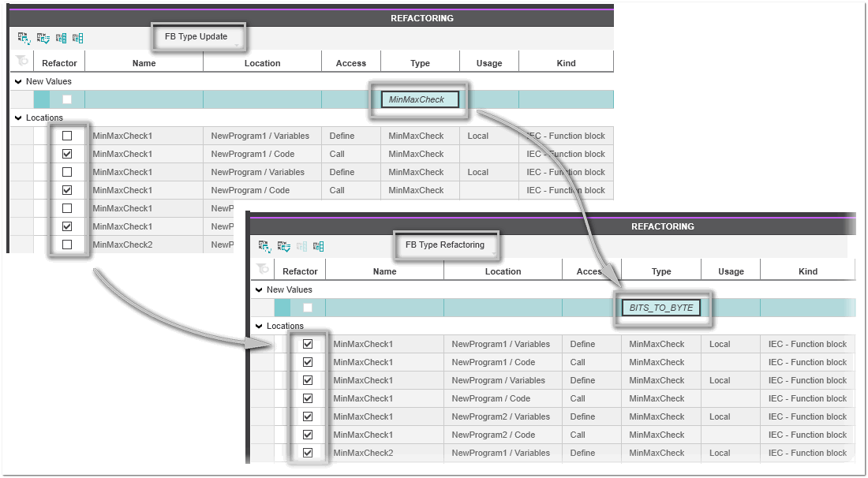Image resolution: width=868 pixels, height=478 pixels.
Task: Click the last toolbar icon in FB Type Refactoring panel
Action: (x=319, y=246)
